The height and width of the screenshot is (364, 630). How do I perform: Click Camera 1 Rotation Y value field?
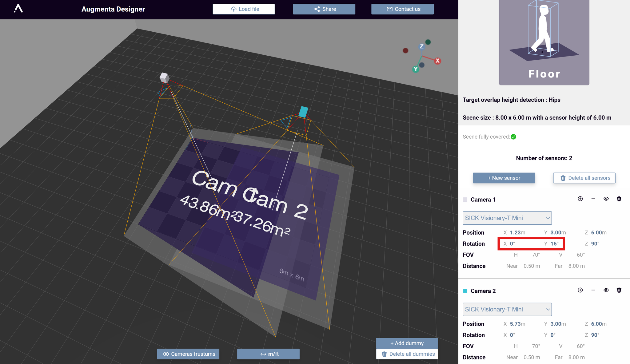coord(554,244)
